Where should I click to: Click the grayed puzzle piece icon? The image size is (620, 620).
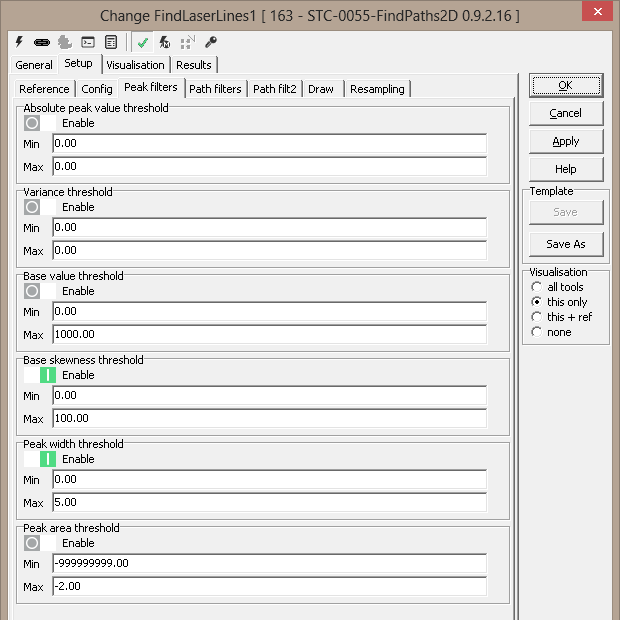[64, 42]
